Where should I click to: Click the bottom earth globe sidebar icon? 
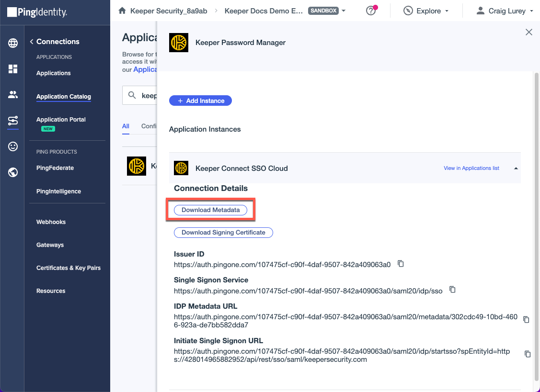[13, 172]
